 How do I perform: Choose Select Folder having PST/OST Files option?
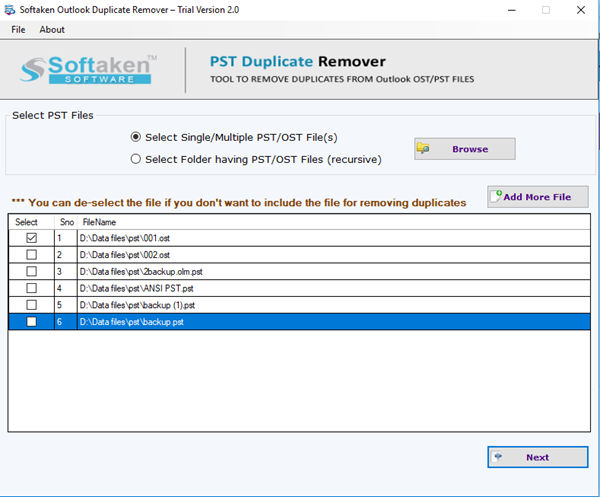136,158
